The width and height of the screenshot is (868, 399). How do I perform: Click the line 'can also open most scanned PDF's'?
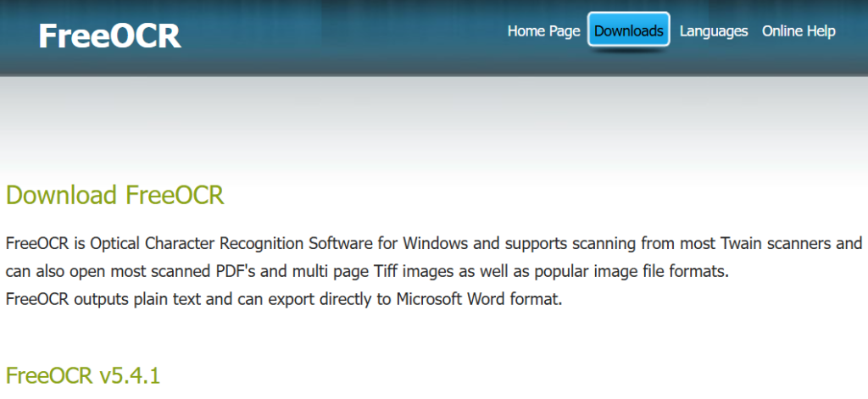368,272
